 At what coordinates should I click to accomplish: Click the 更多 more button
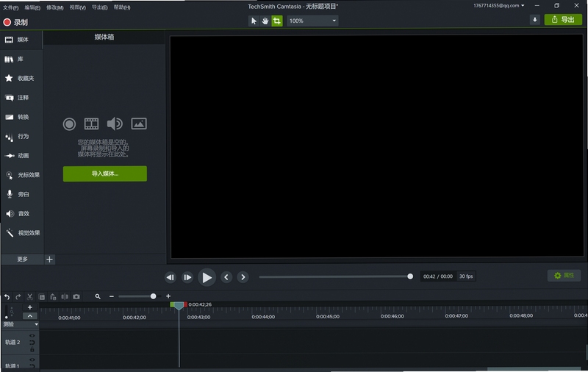[x=22, y=259]
